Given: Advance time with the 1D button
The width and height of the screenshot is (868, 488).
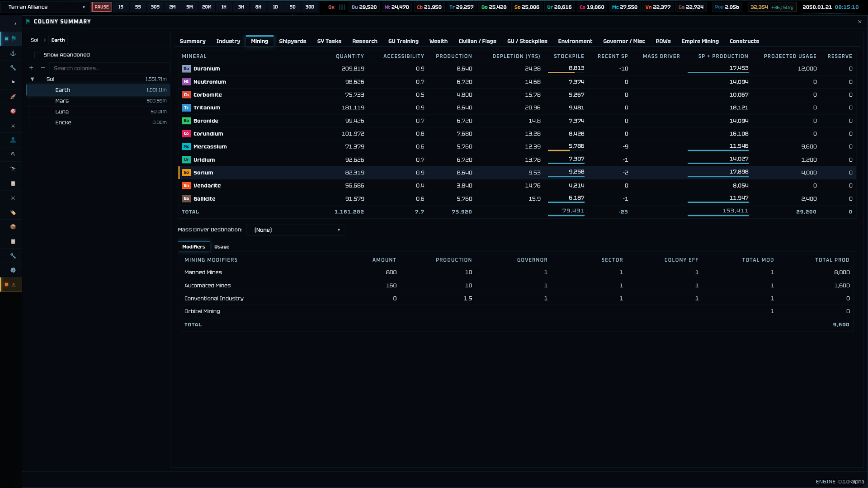Looking at the screenshot, I should 275,7.
